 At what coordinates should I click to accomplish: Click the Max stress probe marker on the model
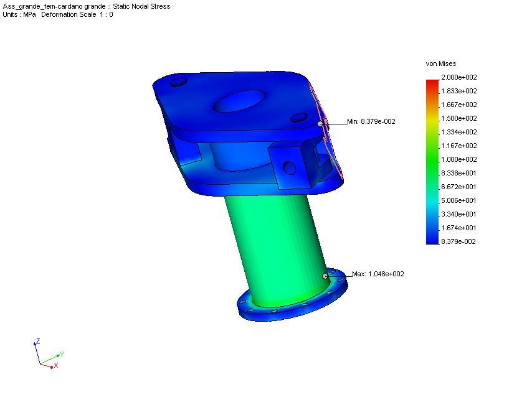coord(325,276)
